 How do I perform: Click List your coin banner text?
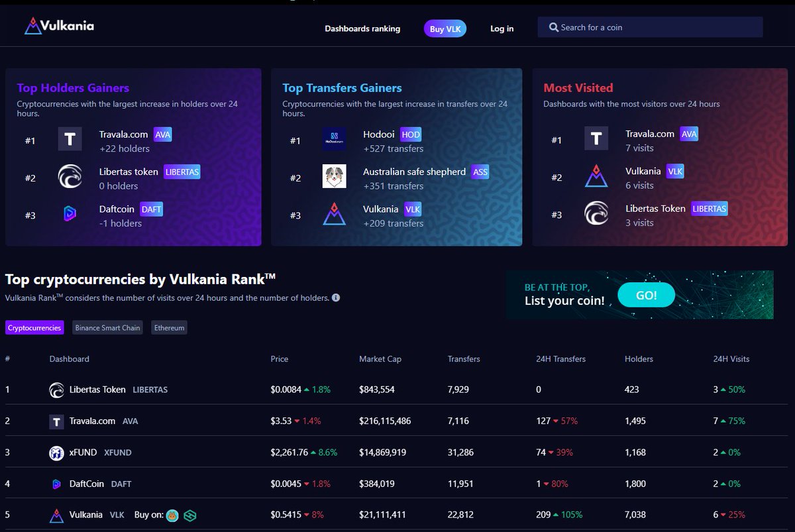point(564,301)
